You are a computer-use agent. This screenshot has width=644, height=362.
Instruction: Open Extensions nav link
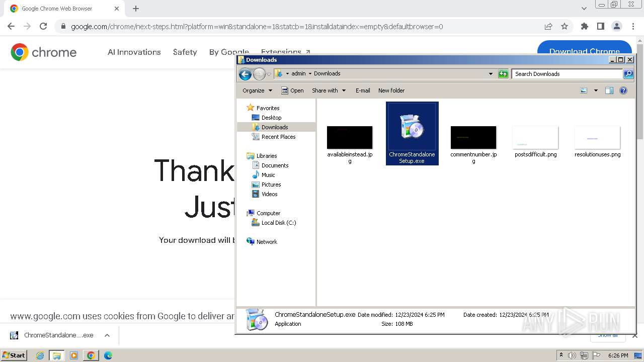(286, 52)
